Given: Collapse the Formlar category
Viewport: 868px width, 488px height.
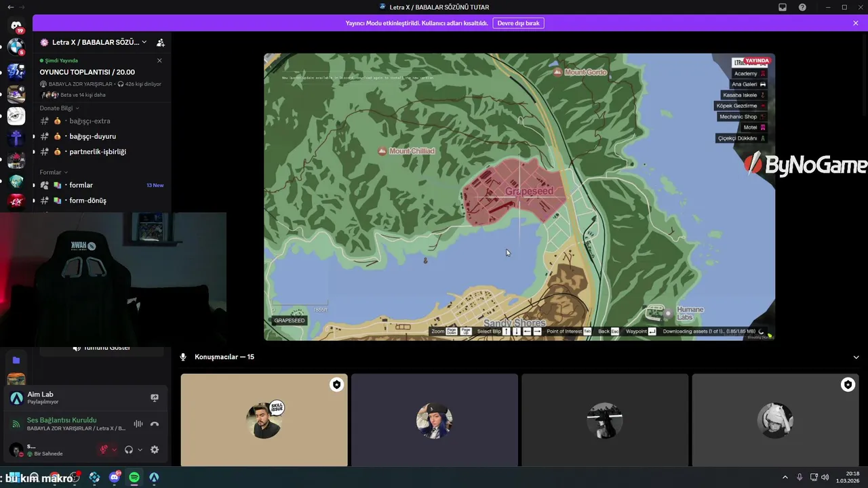Looking at the screenshot, I should click(x=54, y=172).
